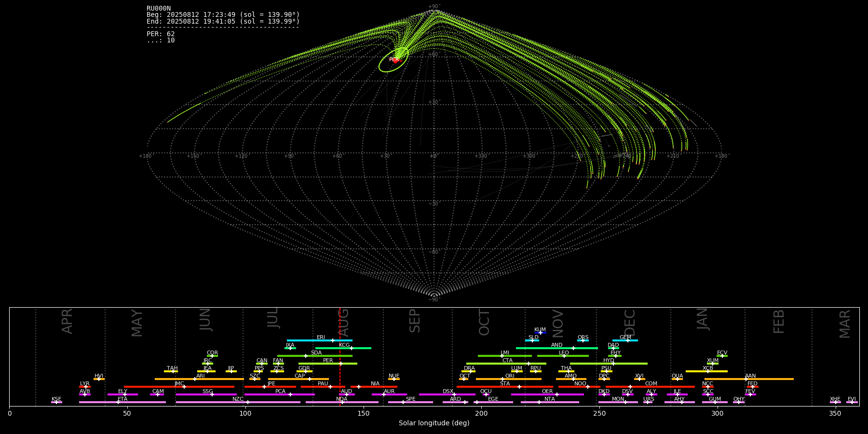Click the NTA shower label
The height and width of the screenshot is (434, 868).
(x=549, y=399)
